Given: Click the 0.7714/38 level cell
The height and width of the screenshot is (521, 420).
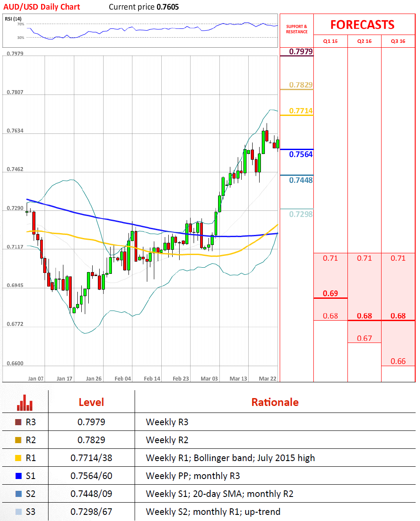Looking at the screenshot, I should pos(91,458).
